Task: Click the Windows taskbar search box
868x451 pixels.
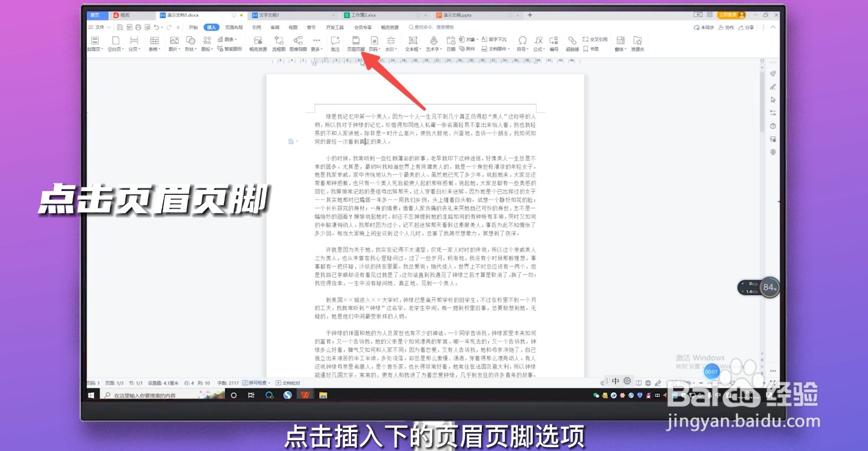Action: tap(163, 395)
